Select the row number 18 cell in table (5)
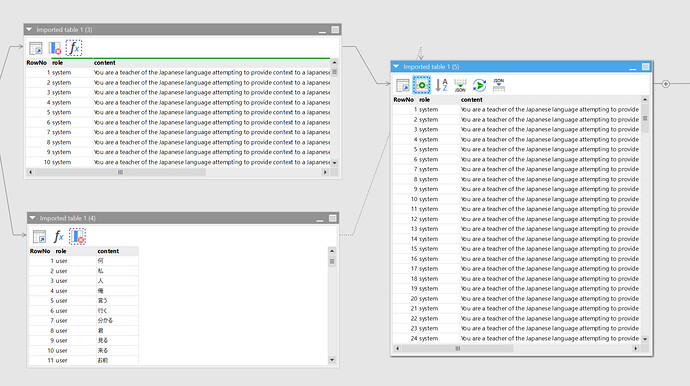The height and width of the screenshot is (386, 690). point(405,279)
